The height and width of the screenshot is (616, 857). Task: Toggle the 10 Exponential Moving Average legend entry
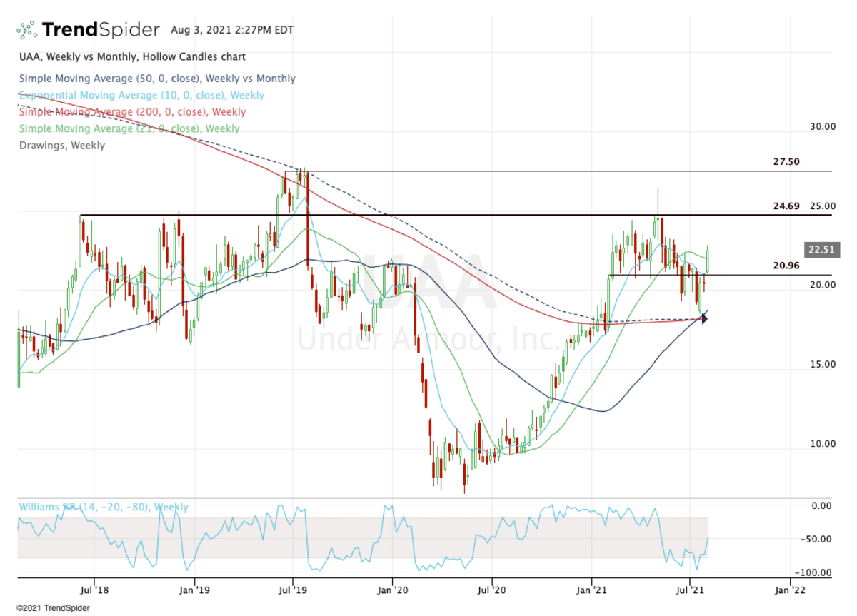point(141,95)
